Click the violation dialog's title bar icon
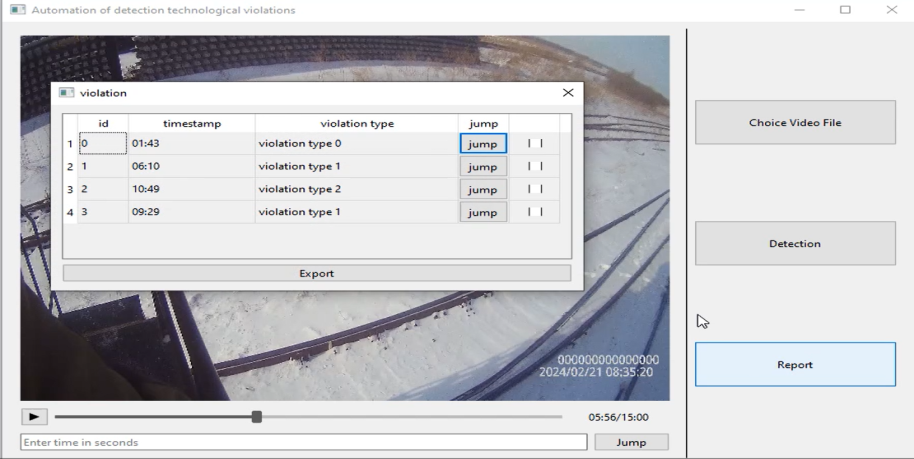 click(x=67, y=93)
